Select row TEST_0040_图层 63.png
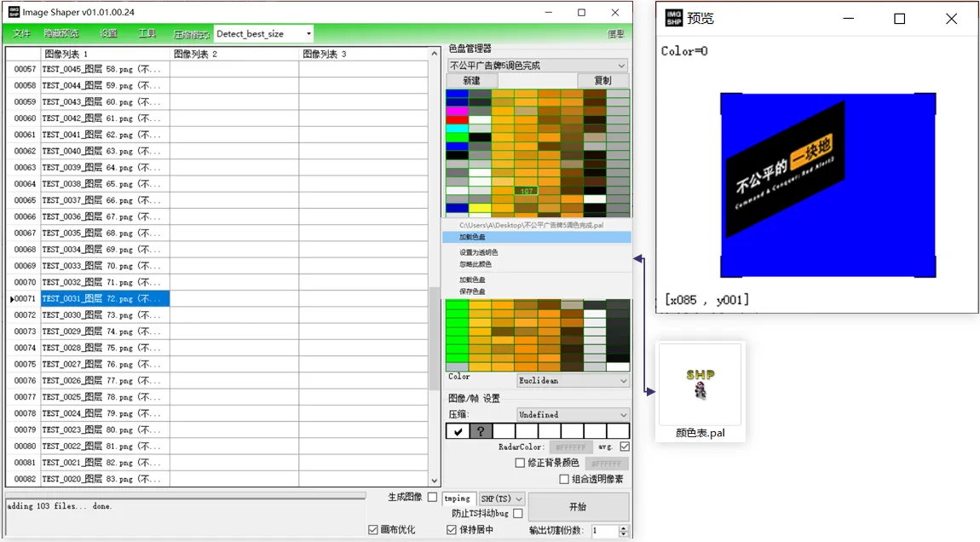The height and width of the screenshot is (542, 980). [105, 151]
